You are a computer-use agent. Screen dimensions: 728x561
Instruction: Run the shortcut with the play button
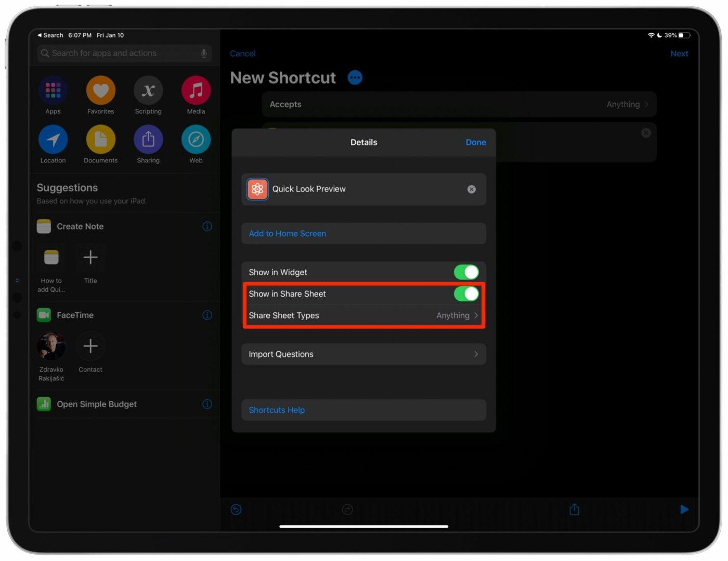(684, 509)
